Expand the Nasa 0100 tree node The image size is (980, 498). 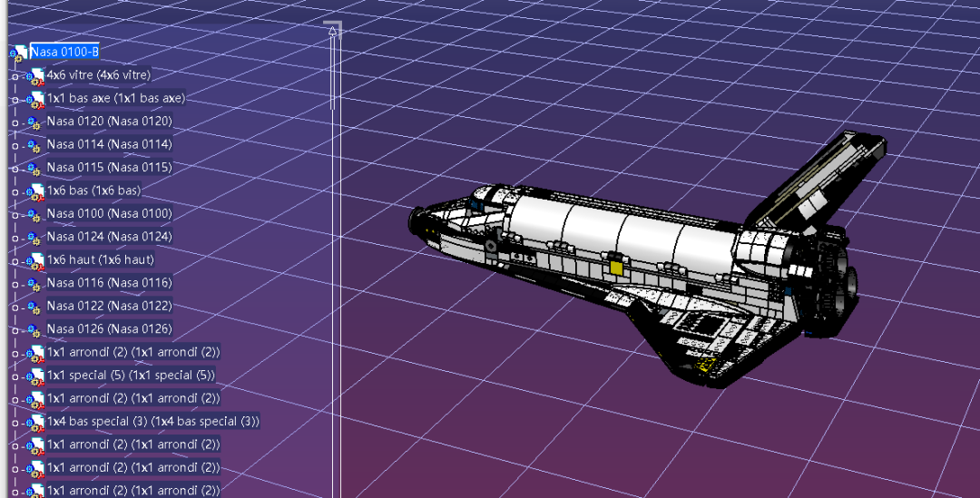tap(15, 216)
